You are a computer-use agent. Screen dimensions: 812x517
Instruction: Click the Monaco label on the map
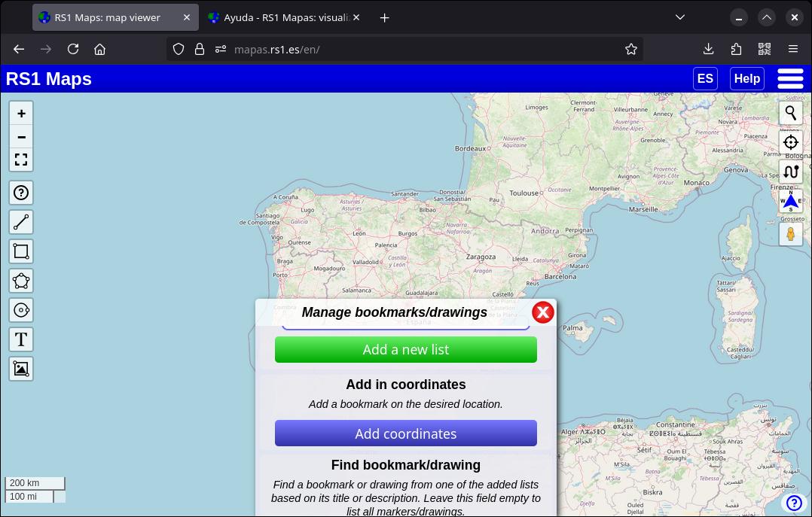[x=697, y=183]
